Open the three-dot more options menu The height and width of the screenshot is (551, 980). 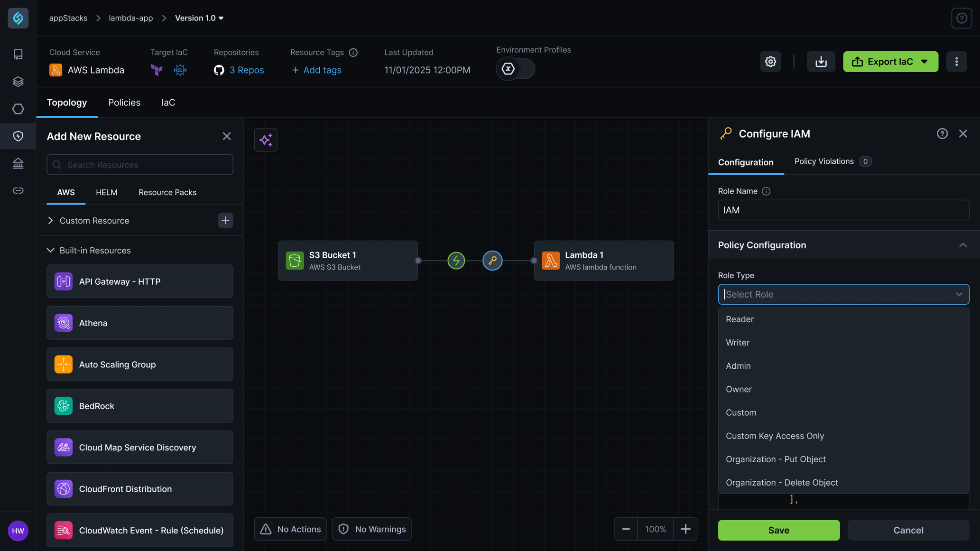[x=956, y=62]
